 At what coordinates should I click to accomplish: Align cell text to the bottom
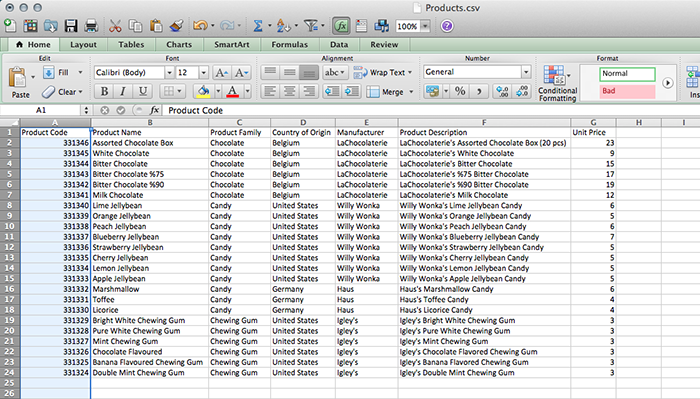309,72
